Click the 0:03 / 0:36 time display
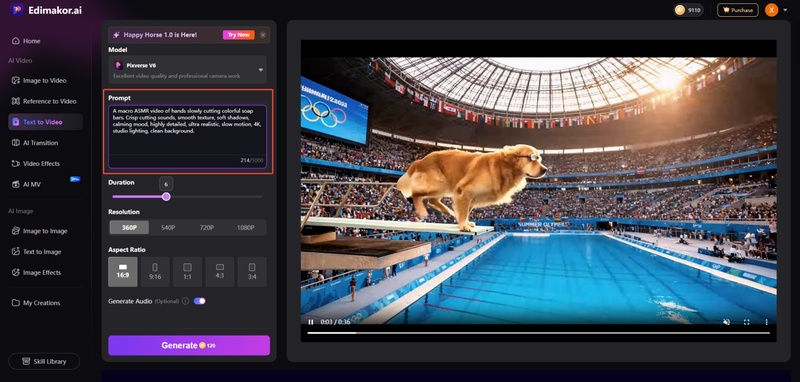Screen dimensions: 800x382 click(x=335, y=322)
